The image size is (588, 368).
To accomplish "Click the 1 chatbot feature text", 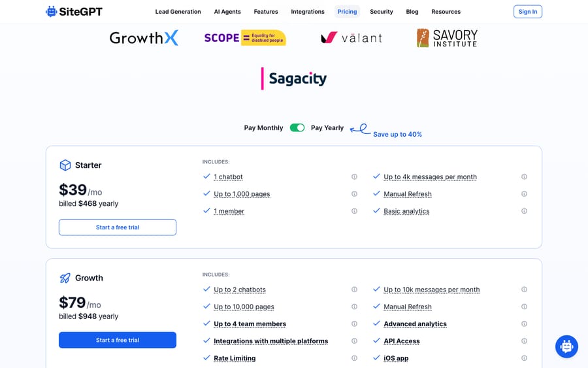I will 228,176.
